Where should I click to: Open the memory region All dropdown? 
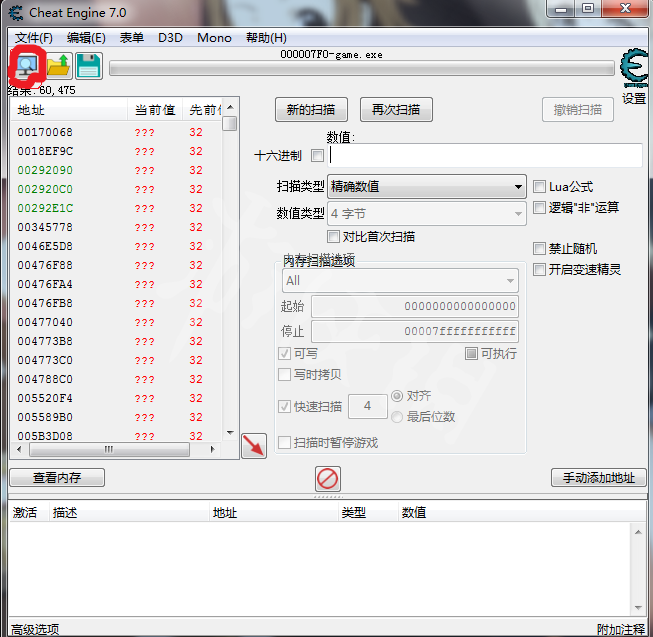(x=400, y=281)
